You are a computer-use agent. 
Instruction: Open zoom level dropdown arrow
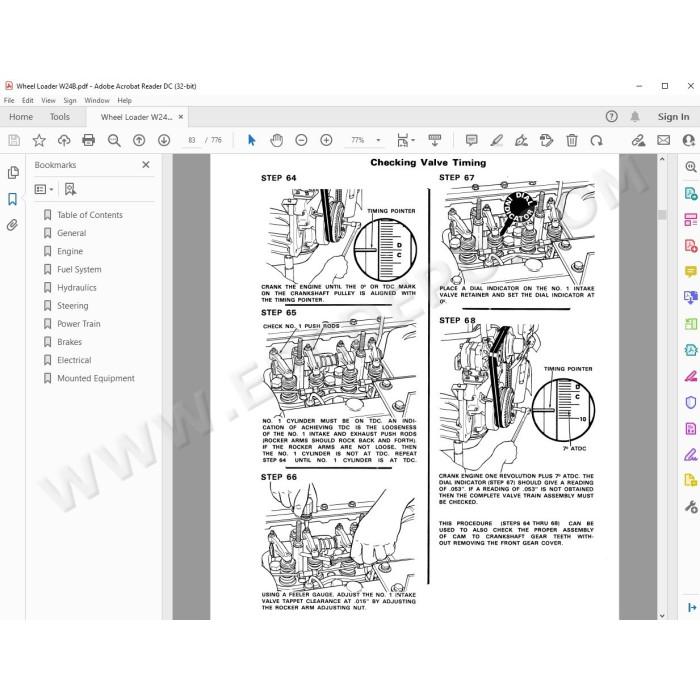coord(378,140)
